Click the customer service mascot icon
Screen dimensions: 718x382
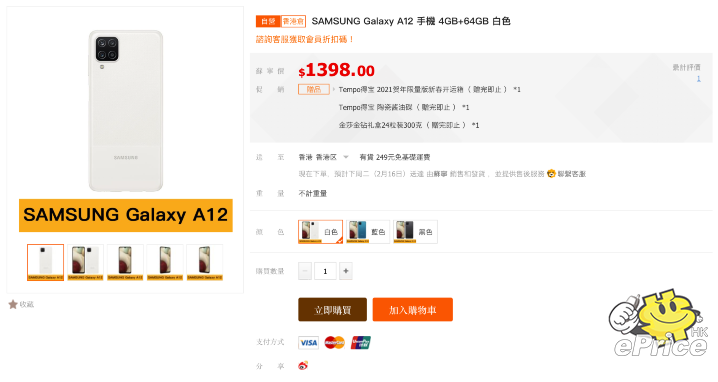[551, 174]
